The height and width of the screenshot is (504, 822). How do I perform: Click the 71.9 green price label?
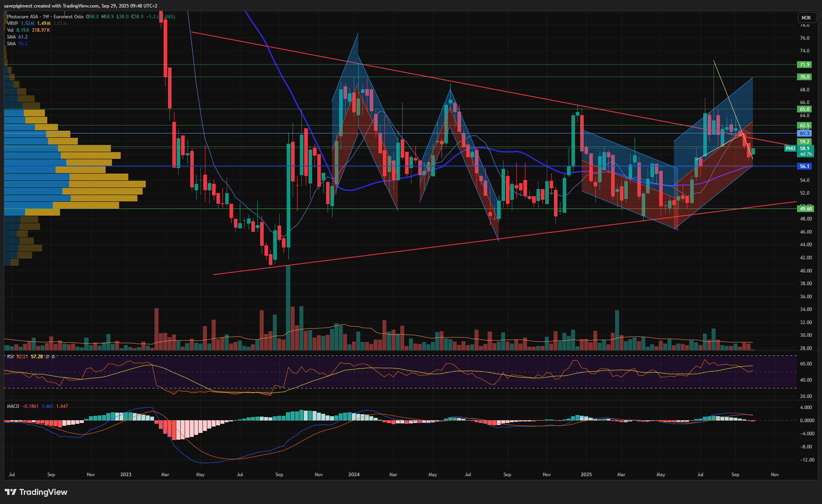pos(804,65)
